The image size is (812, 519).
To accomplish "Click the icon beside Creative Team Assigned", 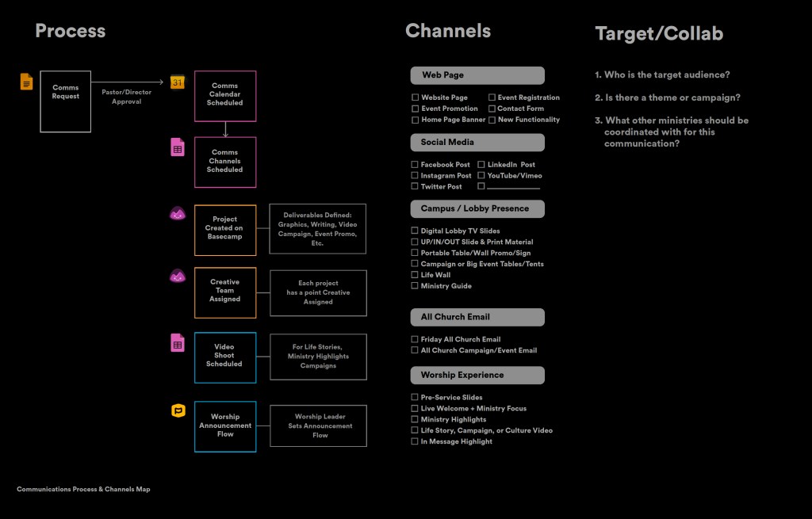I will coord(178,276).
